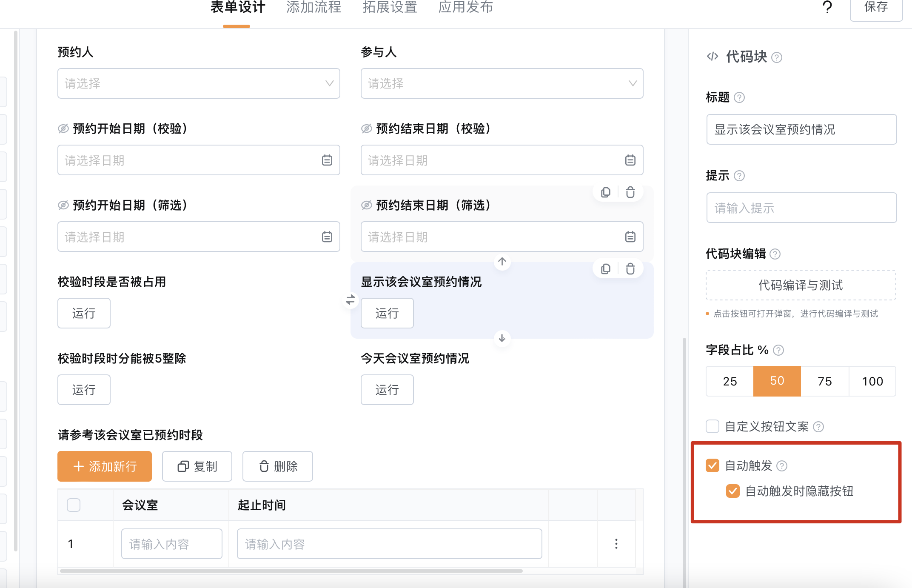Click the help icon next to 代码块编辑

[775, 254]
